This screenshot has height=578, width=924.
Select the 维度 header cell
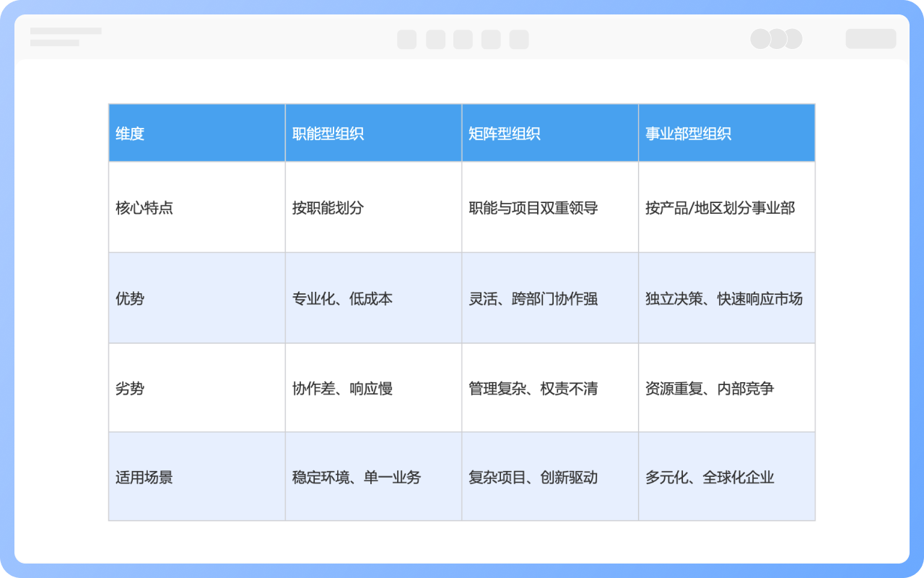(196, 133)
